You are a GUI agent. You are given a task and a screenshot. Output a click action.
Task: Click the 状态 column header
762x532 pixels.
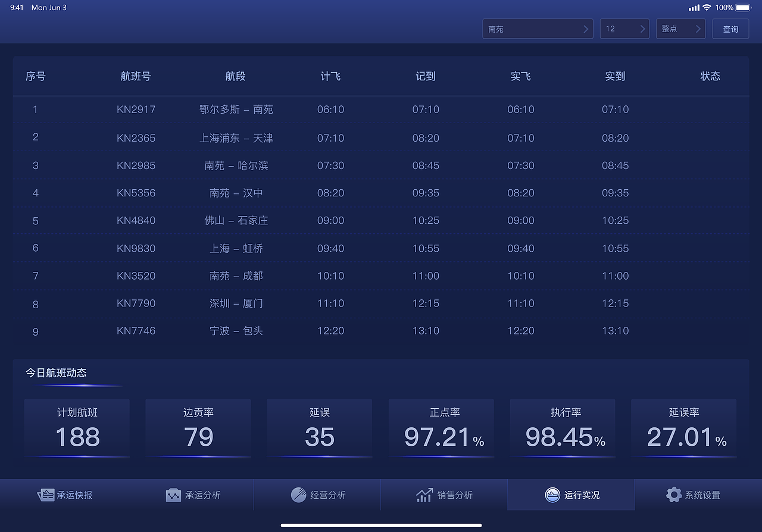[710, 76]
